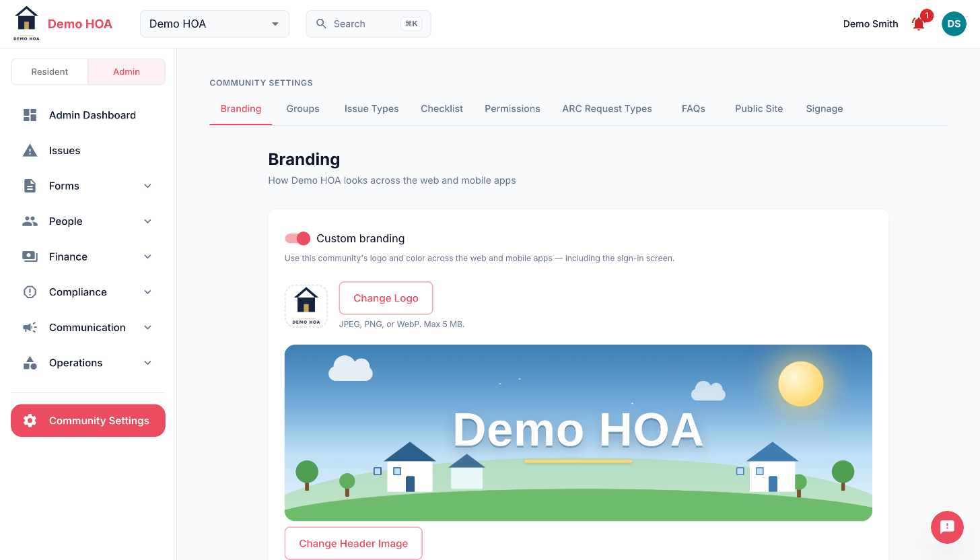
Task: Click the Issues warning triangle icon
Action: tap(30, 151)
